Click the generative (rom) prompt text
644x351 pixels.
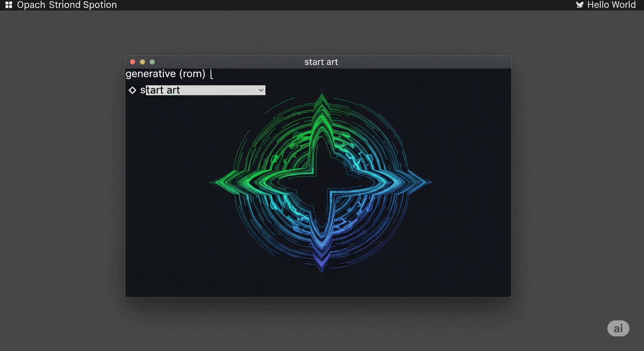(x=166, y=74)
